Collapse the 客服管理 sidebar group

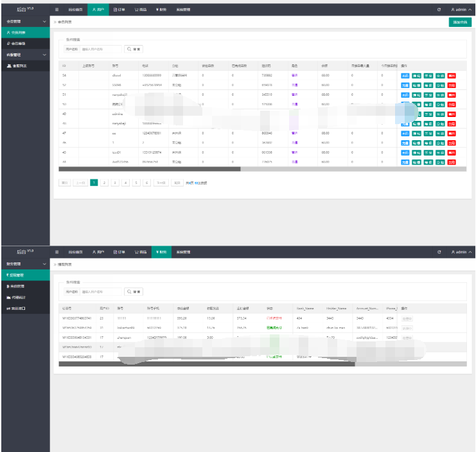44,55
